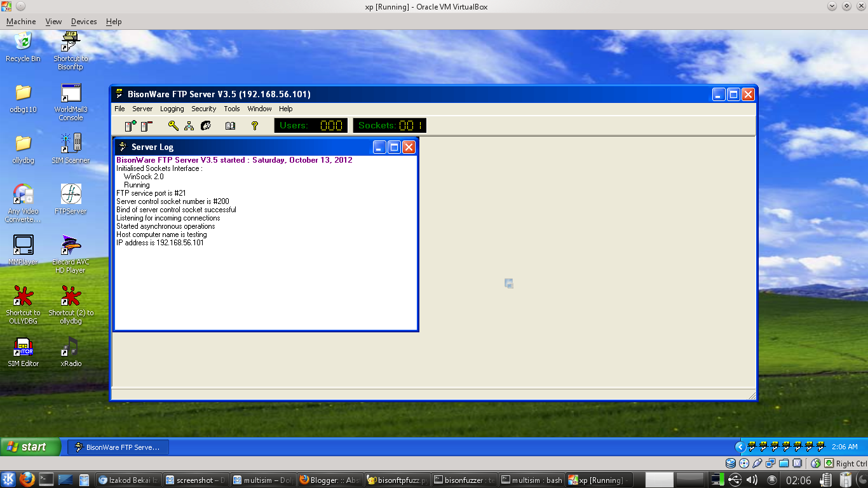868x488 pixels.
Task: Select the Shortcut to OLLYDBG icon
Action: click(x=23, y=305)
